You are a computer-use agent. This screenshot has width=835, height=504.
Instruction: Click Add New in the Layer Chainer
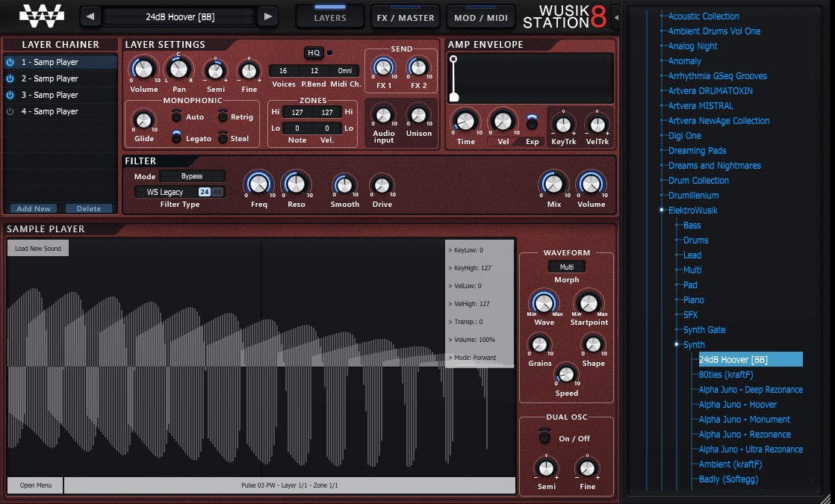(x=34, y=208)
